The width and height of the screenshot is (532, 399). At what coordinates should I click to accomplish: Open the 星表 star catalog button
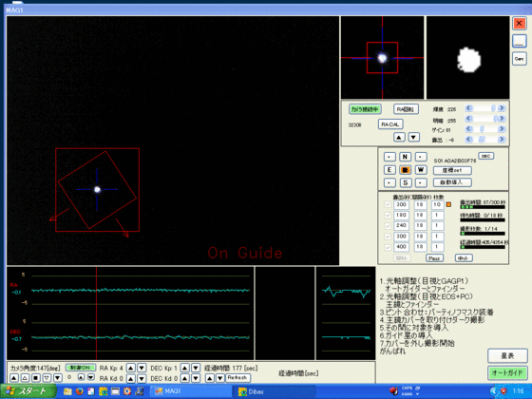pos(507,356)
